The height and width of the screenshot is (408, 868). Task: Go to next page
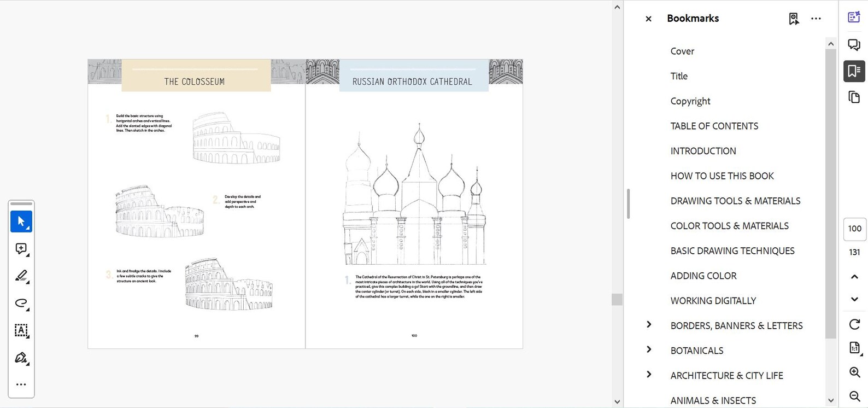(855, 299)
